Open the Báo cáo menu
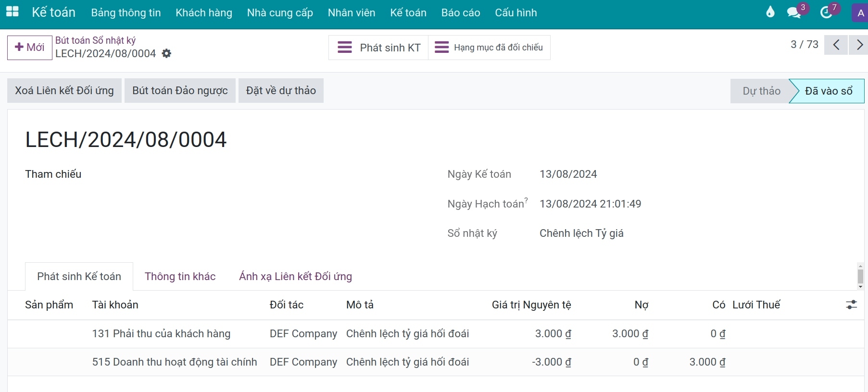This screenshot has height=392, width=868. coord(461,13)
